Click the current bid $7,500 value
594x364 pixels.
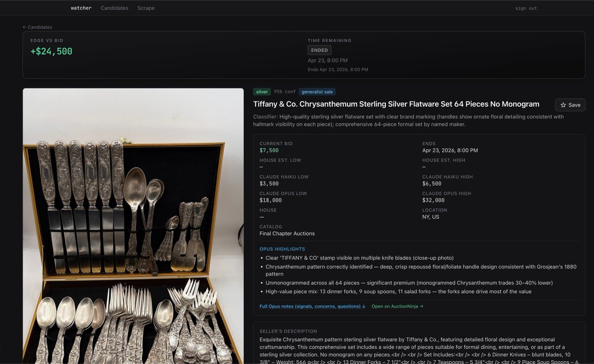click(x=269, y=150)
